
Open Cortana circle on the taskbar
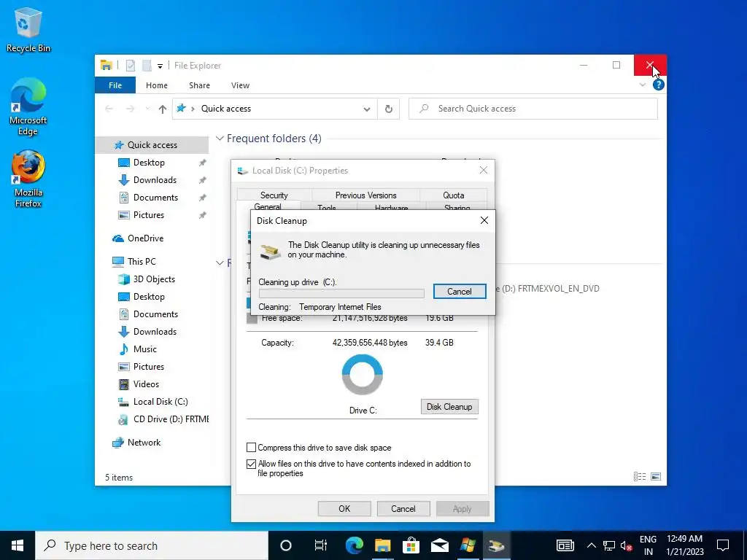click(285, 545)
